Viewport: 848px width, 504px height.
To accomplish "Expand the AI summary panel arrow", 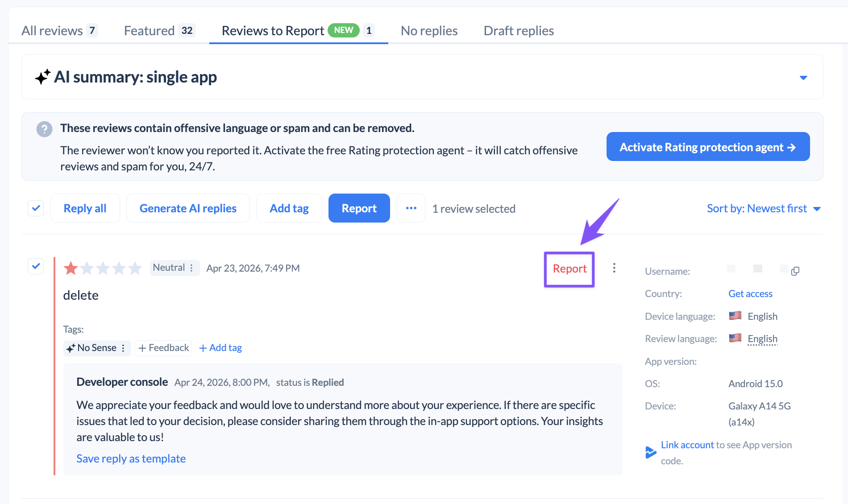I will (803, 78).
